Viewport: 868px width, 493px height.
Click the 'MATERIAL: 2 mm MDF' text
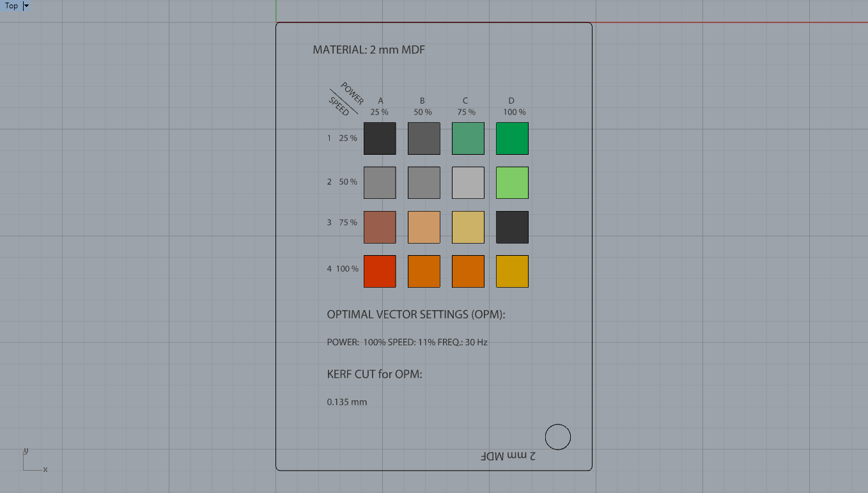369,50
